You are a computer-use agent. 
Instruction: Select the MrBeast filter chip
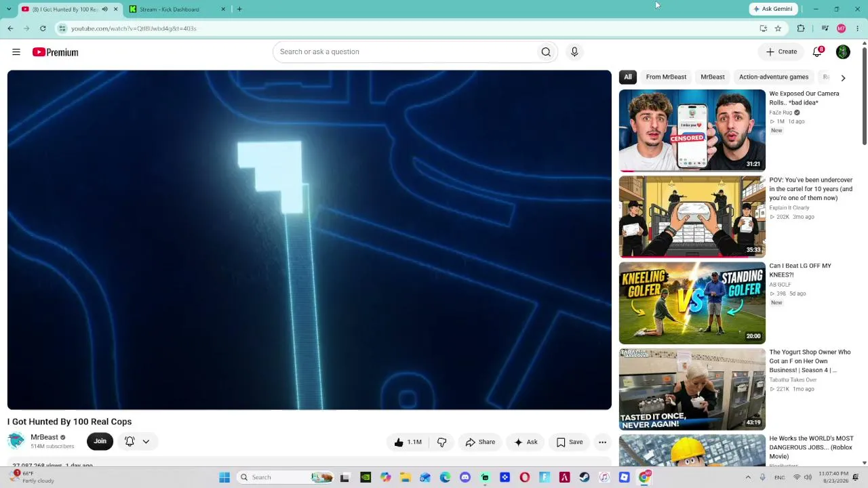coord(713,77)
